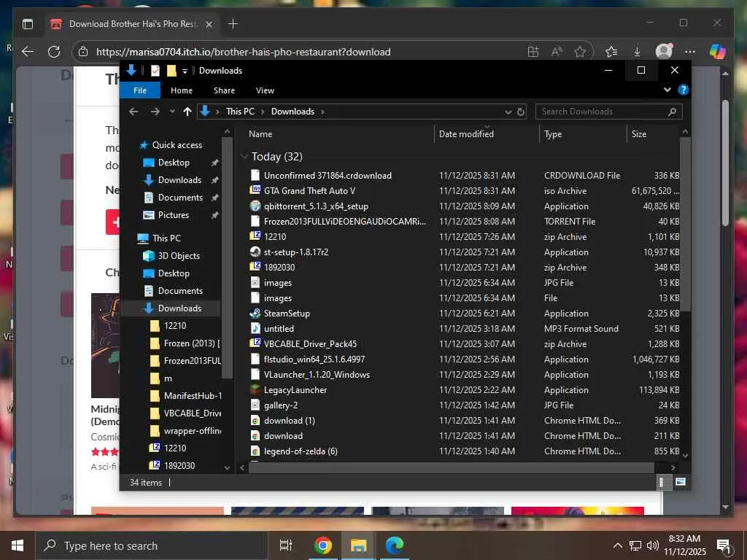Open Task View on the taskbar
Image resolution: width=747 pixels, height=560 pixels.
pyautogui.click(x=285, y=545)
